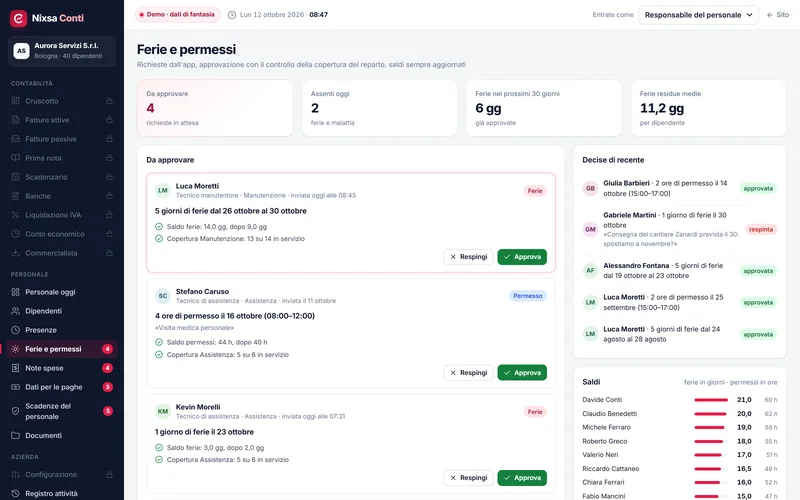Click the Scadenze del personale shield icon
Screen dimensions: 800x500
tap(15, 411)
